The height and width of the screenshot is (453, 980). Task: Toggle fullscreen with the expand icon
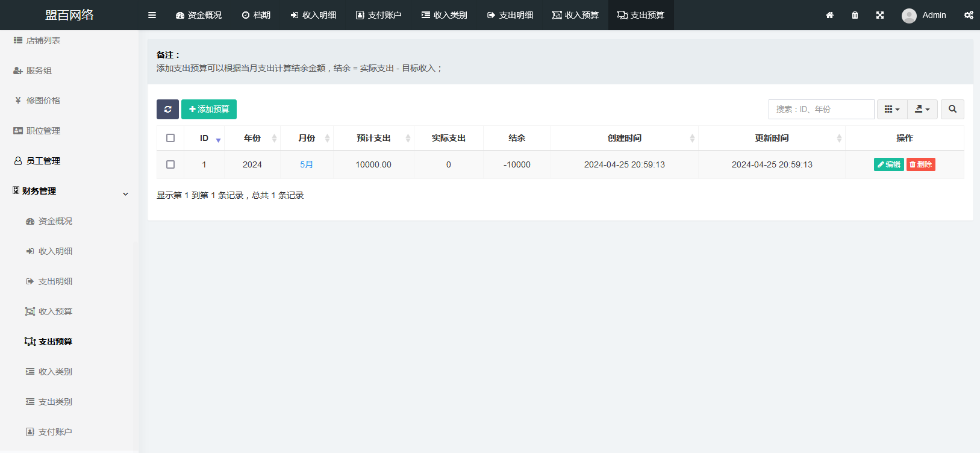(880, 15)
